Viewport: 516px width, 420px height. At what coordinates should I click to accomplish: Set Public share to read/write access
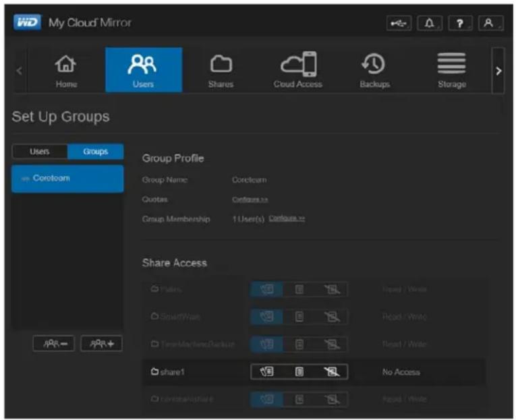pos(267,289)
